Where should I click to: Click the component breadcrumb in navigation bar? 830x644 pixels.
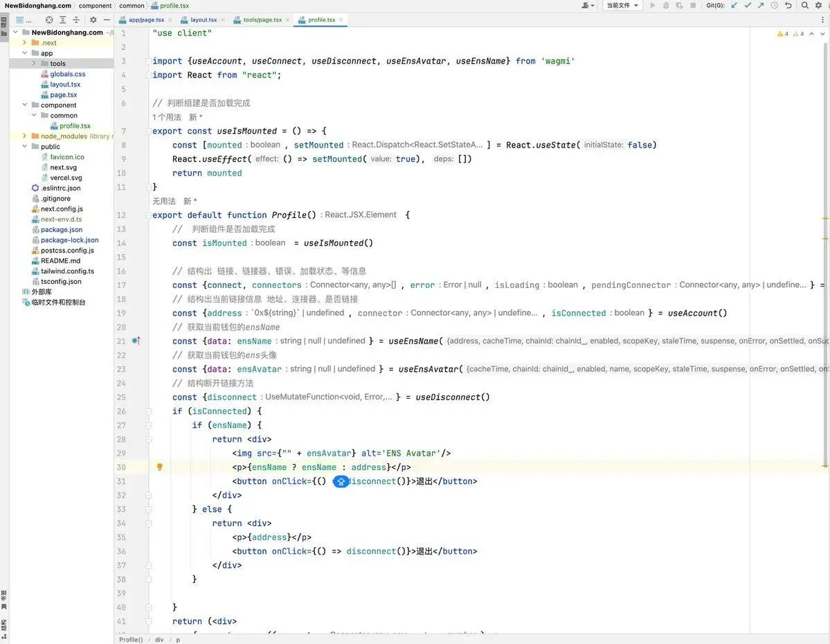(96, 6)
